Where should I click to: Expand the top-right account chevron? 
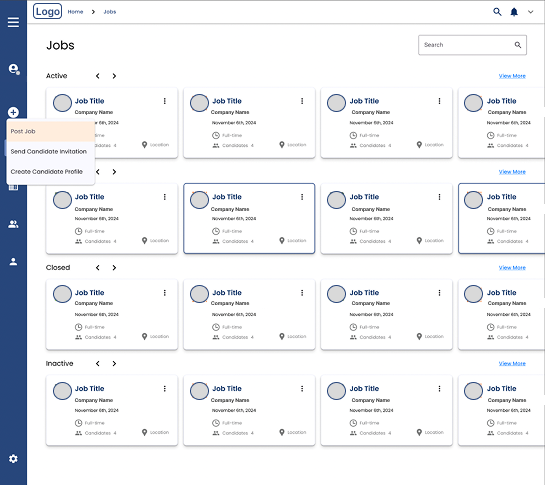[x=530, y=12]
